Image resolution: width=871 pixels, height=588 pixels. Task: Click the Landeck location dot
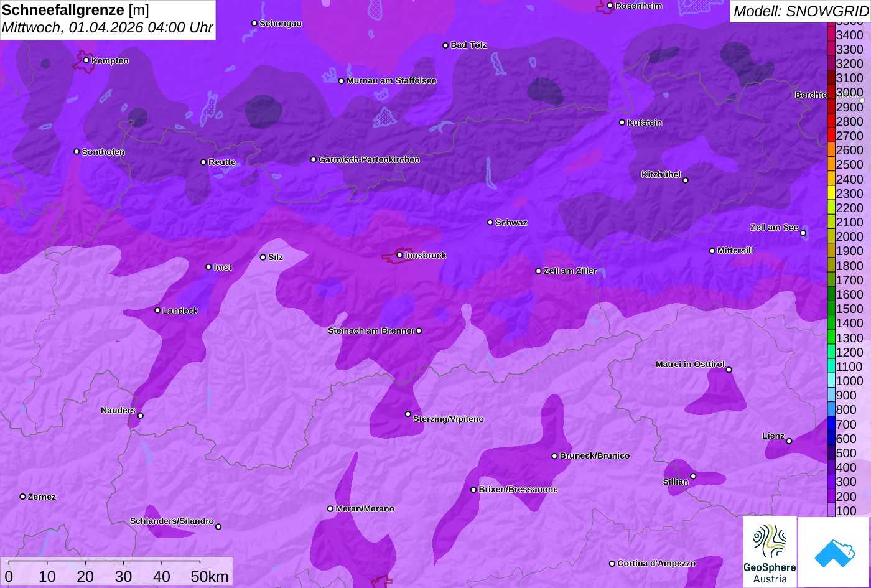click(157, 310)
